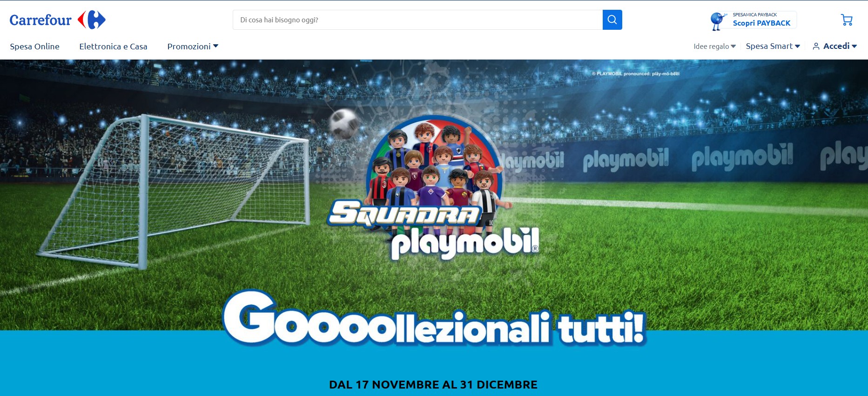Open the shopping cart icon

pos(847,20)
